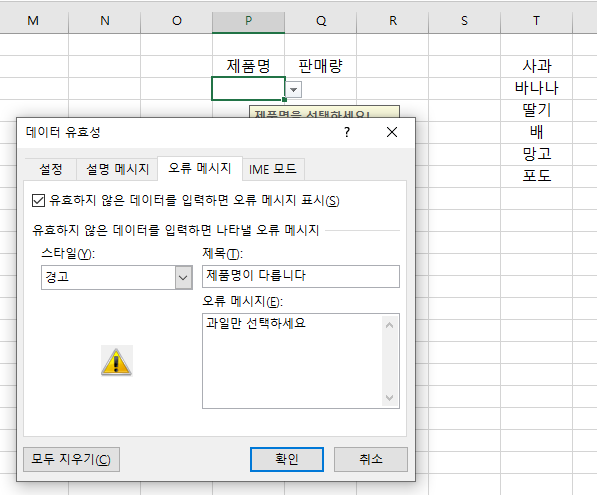Select column S header
Viewport: 597px width, 495px height.
point(465,21)
